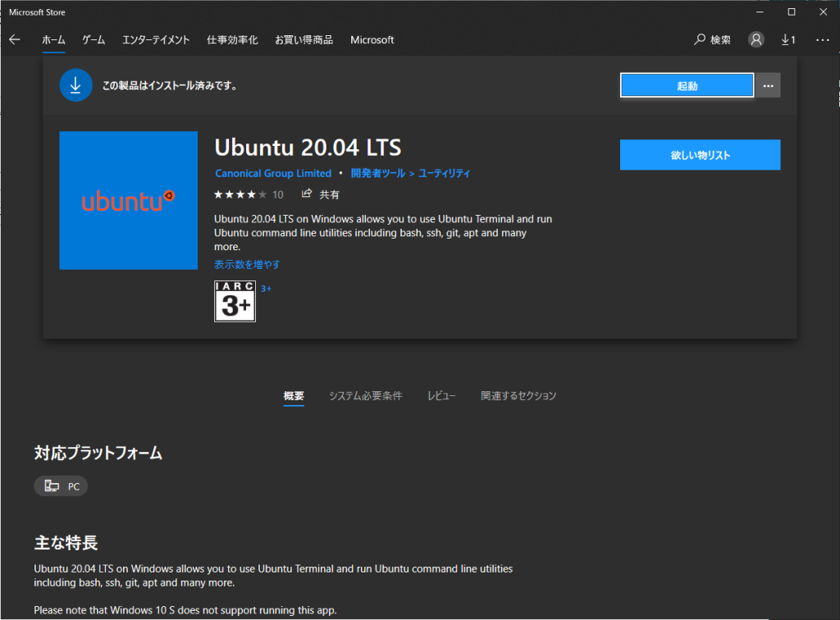This screenshot has height=620, width=840.
Task: Click the IARC 3+ age rating icon
Action: tap(235, 301)
